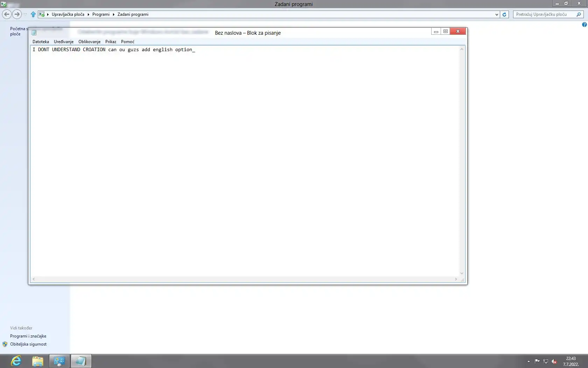Click the network tray icon
This screenshot has height=368, width=588.
click(x=546, y=361)
